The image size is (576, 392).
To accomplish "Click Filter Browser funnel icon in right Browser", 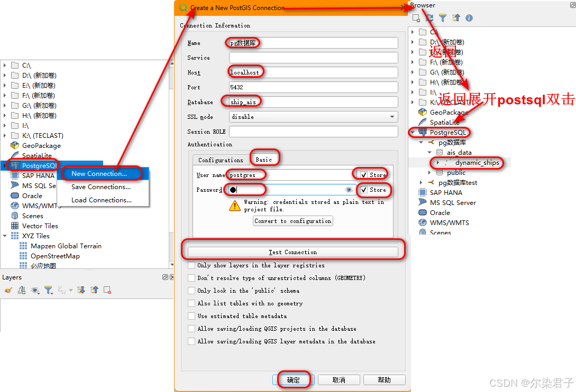I will tap(443, 18).
